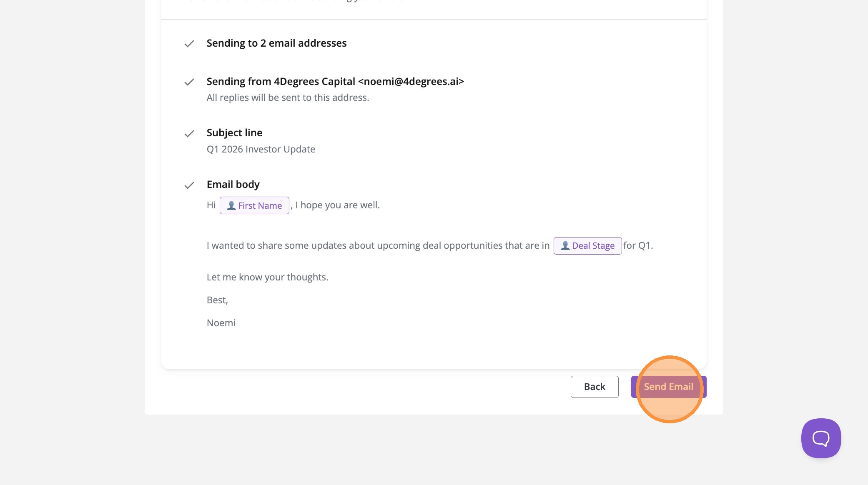Screen dimensions: 868x485
Task: Click the Noemi signature text
Action: pos(221,323)
